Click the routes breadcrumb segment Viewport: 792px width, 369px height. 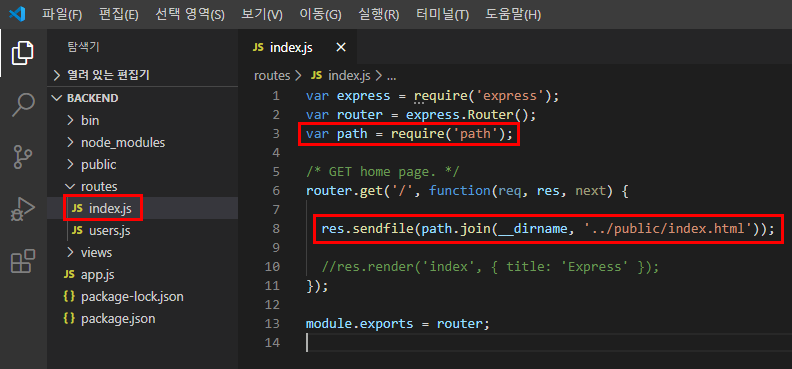point(272,76)
